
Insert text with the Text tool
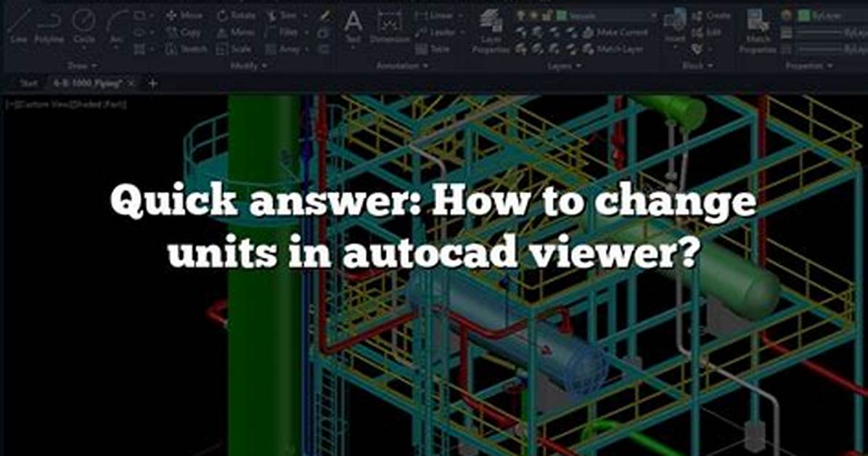[x=353, y=28]
